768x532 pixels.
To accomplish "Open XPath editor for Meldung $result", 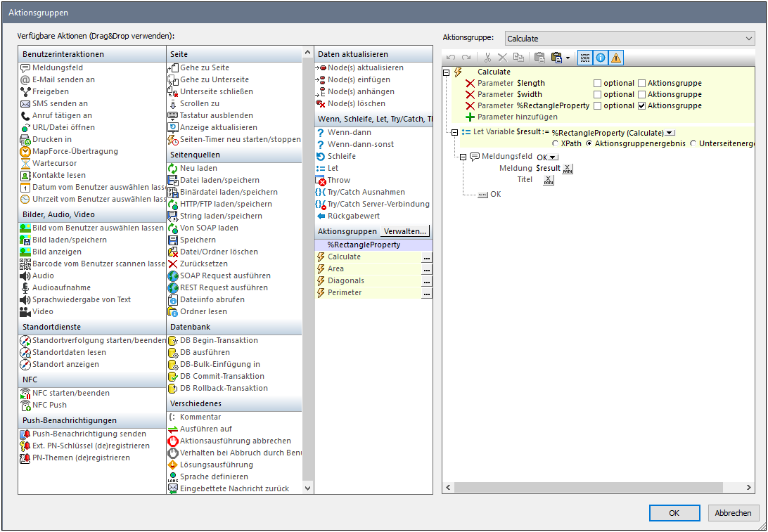I will 568,168.
